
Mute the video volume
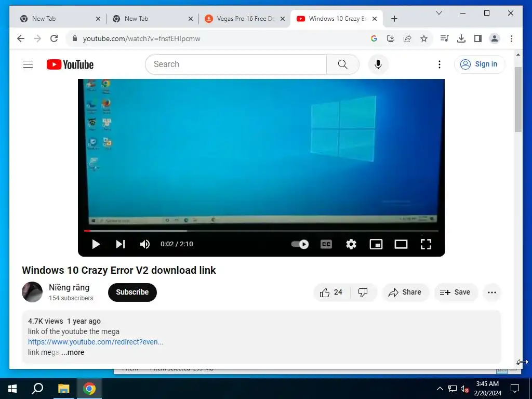pos(145,244)
